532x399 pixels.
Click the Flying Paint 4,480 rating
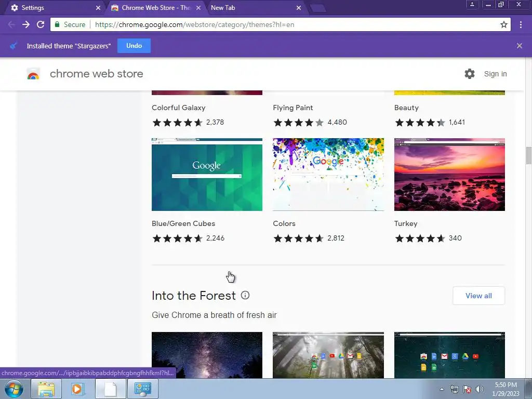point(310,122)
